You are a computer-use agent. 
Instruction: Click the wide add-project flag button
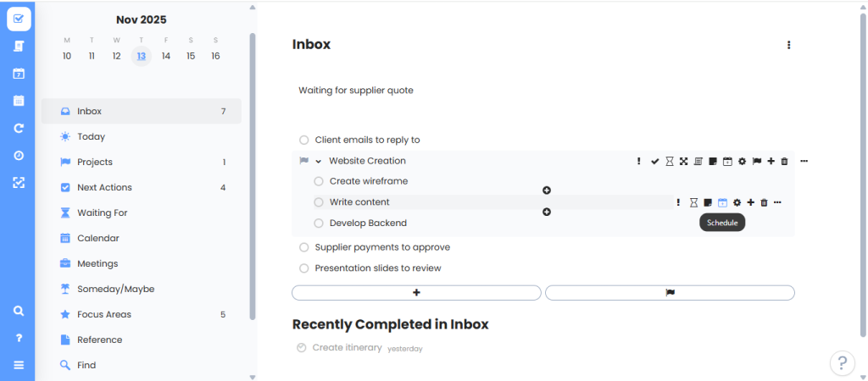click(670, 293)
